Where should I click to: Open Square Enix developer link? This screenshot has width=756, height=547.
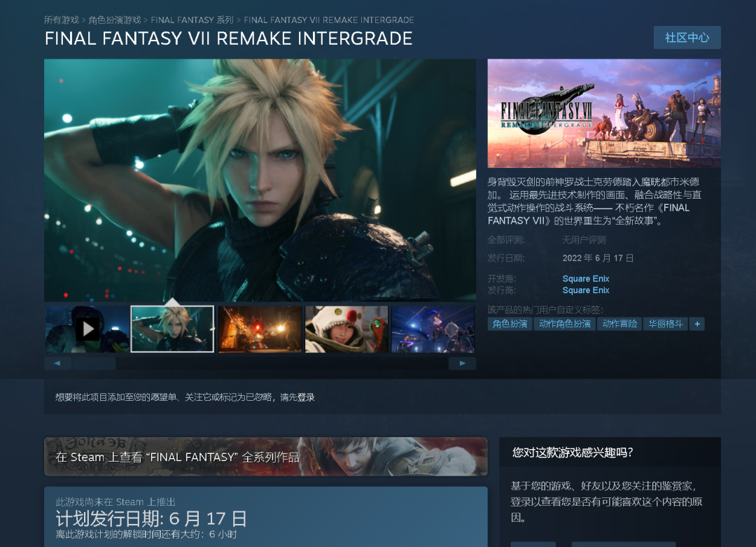click(586, 278)
